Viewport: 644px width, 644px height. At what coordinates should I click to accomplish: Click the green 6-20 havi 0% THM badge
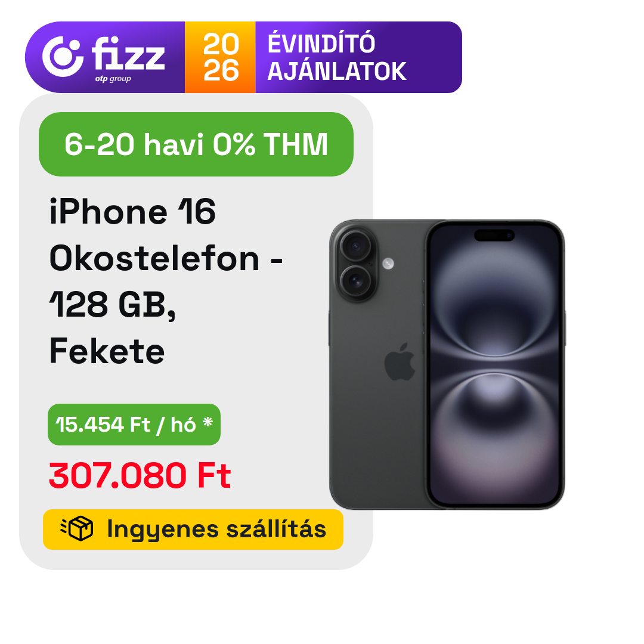pyautogui.click(x=196, y=144)
